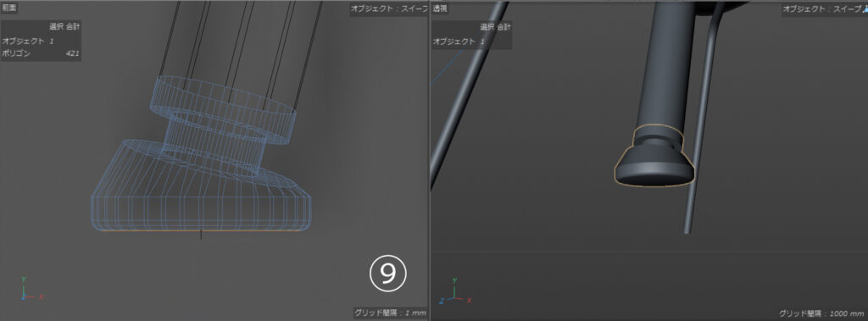Select the 透視 perspective view label

pos(440,8)
